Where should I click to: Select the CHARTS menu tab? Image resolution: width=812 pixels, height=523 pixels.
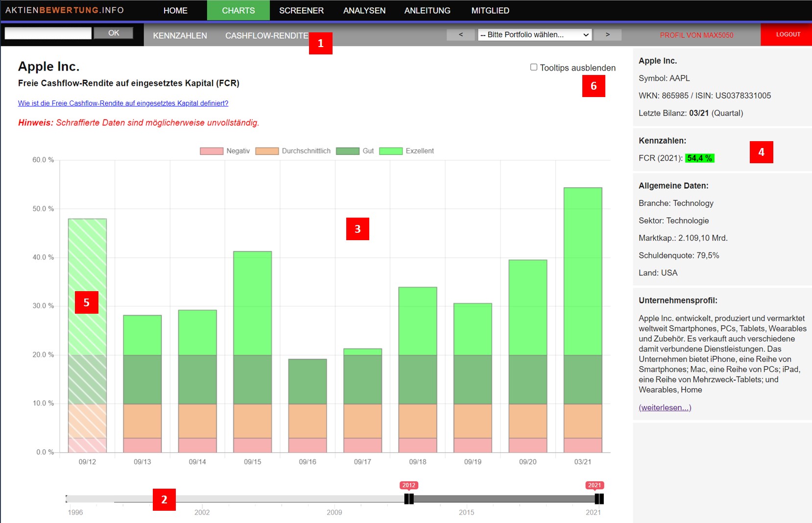point(239,10)
